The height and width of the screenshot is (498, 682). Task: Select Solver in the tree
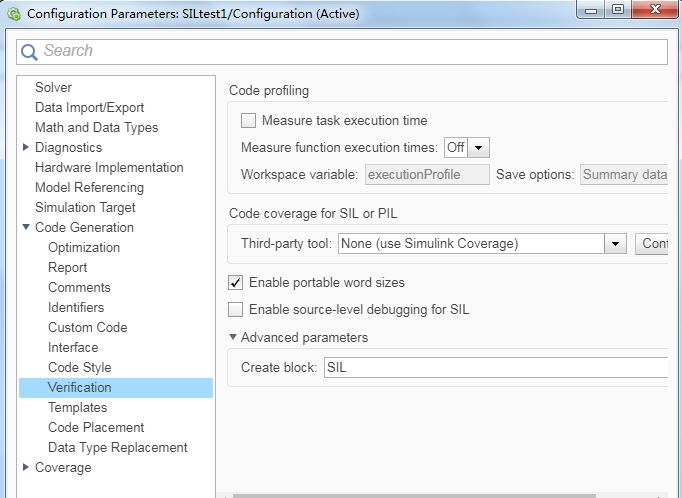pos(53,87)
